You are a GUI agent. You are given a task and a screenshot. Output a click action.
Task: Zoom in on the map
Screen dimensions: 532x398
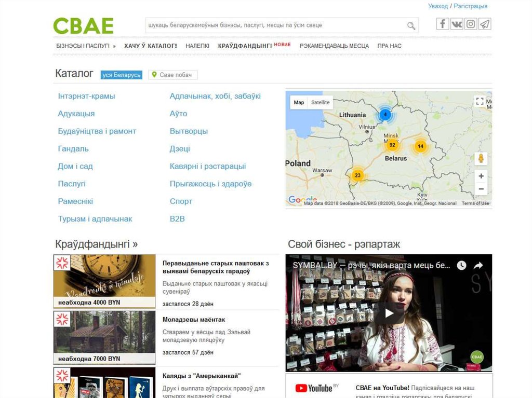pos(481,176)
